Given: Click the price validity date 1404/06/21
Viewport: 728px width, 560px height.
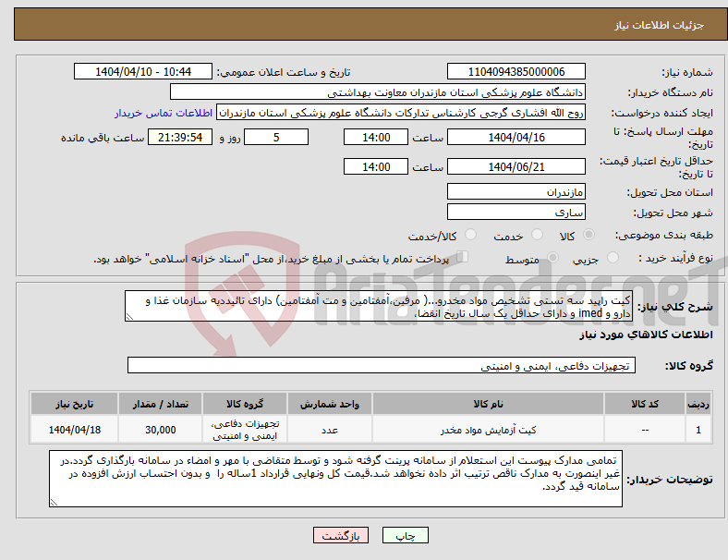Looking at the screenshot, I should coord(516,166).
